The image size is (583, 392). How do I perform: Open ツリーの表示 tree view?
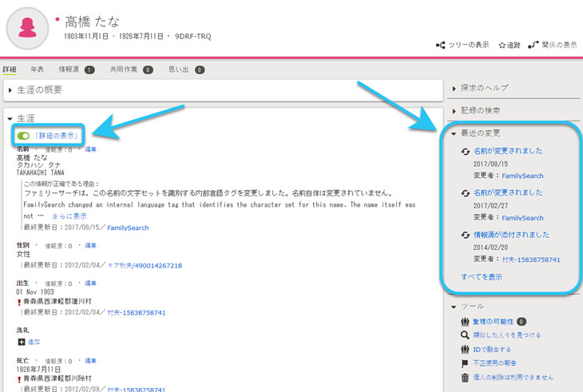coord(462,45)
